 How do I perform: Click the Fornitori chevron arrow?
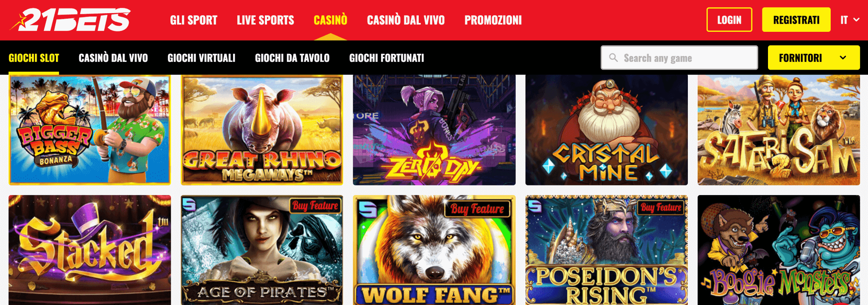[843, 58]
